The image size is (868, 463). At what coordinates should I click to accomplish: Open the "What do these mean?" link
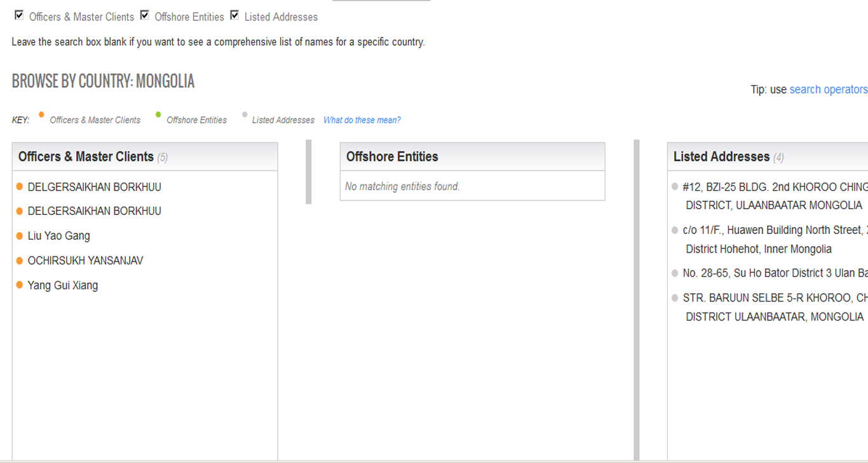coord(362,120)
